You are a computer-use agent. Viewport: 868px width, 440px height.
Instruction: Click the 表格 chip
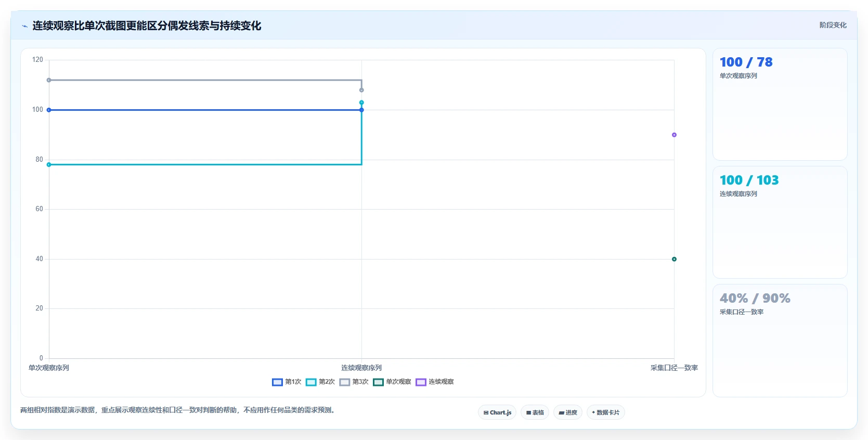(535, 412)
